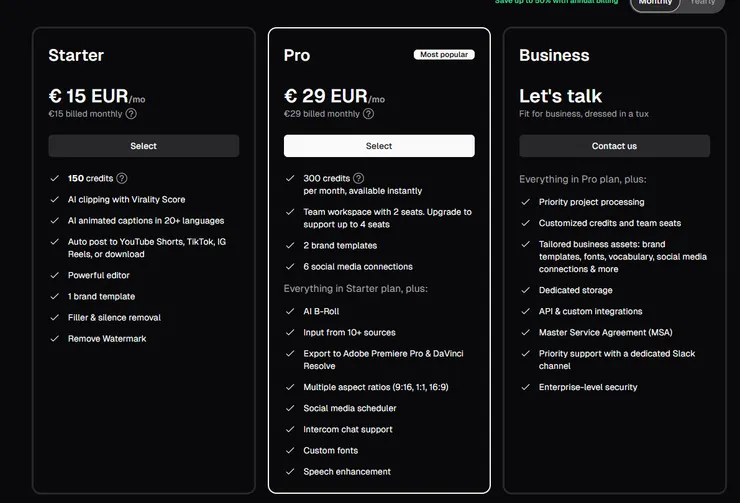Image resolution: width=740 pixels, height=503 pixels.
Task: Open the 150 credits info tooltip icon
Action: click(122, 178)
